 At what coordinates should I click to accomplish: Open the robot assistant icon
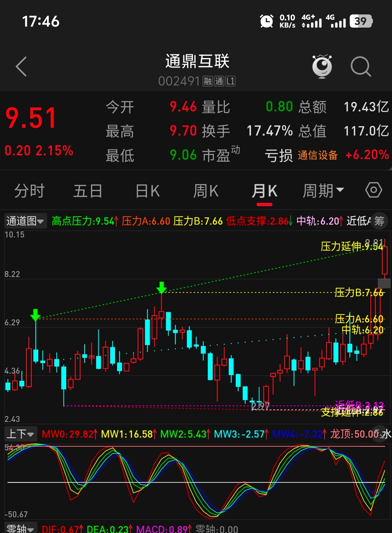tap(322, 66)
